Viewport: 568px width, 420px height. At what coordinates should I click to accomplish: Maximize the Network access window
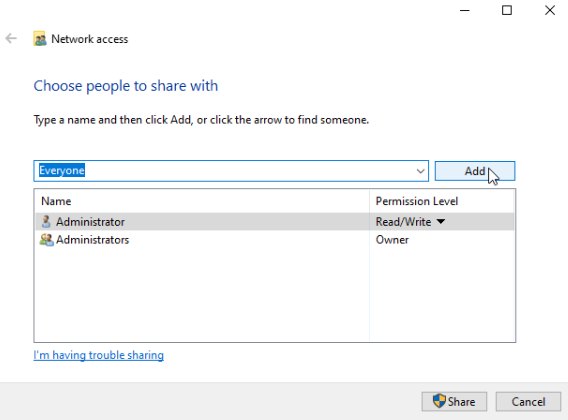(x=507, y=11)
